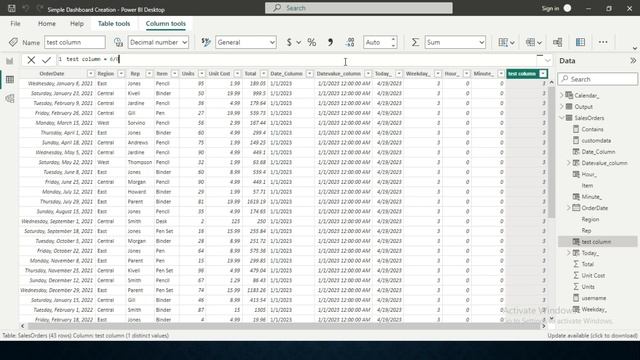Click the Sort by column icon
The height and width of the screenshot is (360, 640).
pyautogui.click(x=506, y=42)
